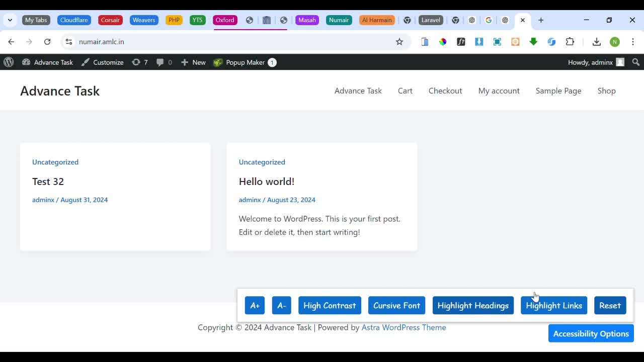The width and height of the screenshot is (644, 362).
Task: Open the browser Extensions puzzle icon
Action: 570,42
